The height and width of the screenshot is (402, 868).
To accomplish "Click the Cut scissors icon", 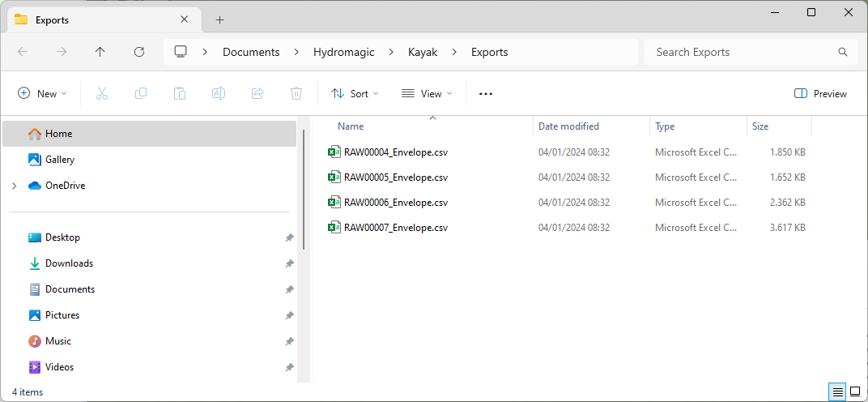I will 102,94.
